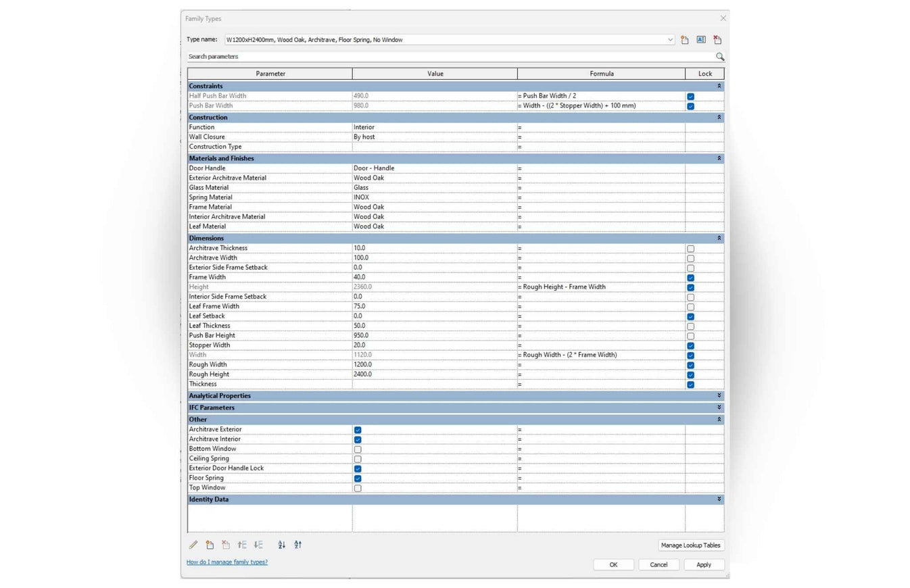
Task: Collapse the Dimensions section
Action: click(x=719, y=238)
